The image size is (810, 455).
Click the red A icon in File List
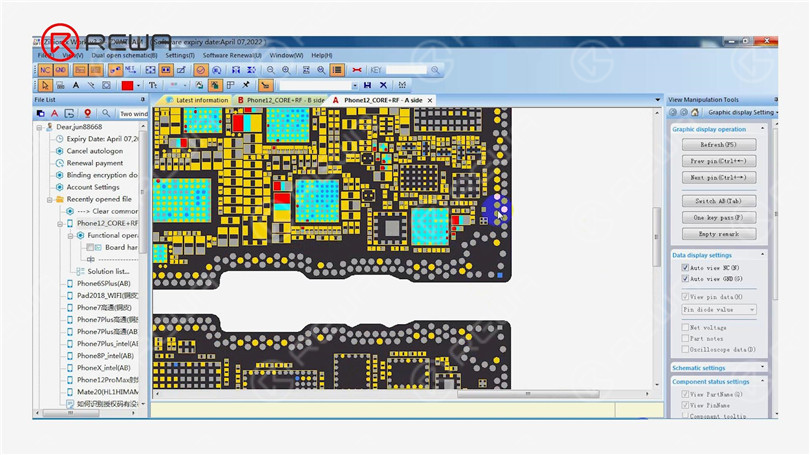[54, 113]
